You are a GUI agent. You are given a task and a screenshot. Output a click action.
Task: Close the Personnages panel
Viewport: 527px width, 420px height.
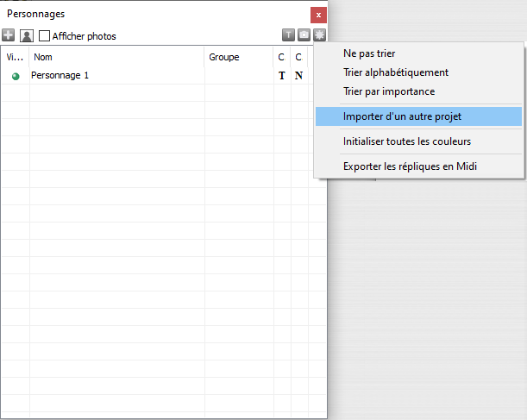pos(319,15)
